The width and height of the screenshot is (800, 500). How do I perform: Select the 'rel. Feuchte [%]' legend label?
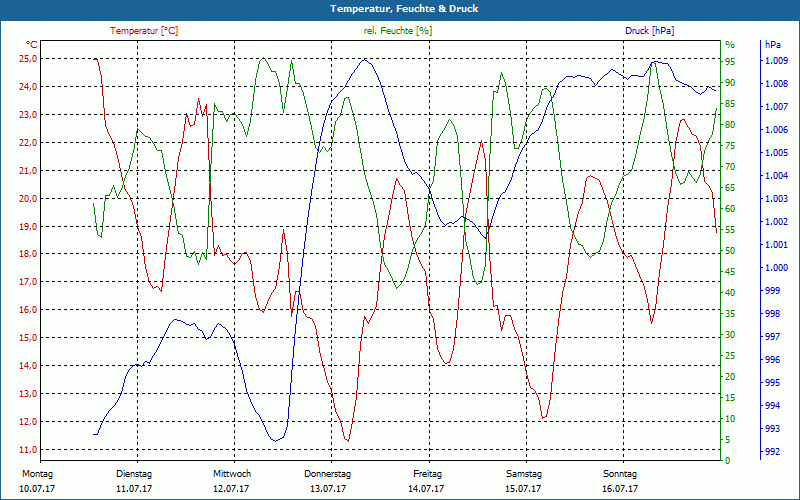point(397,31)
